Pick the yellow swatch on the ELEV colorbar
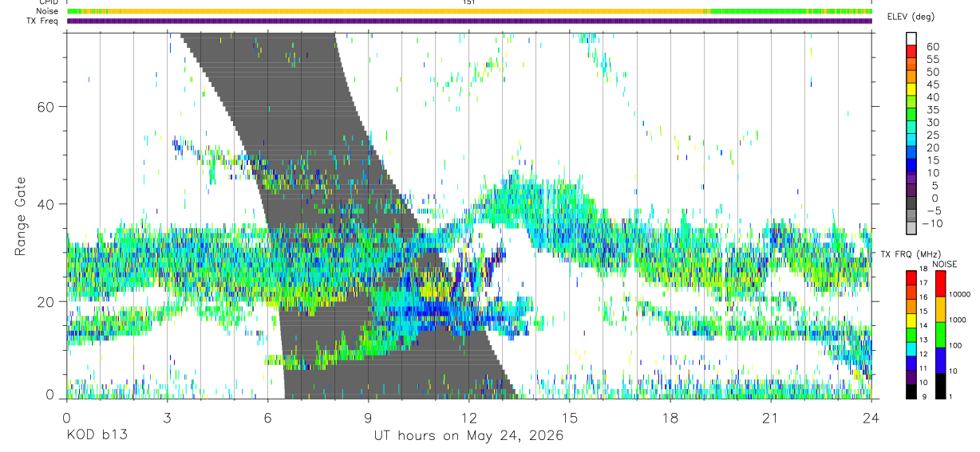This screenshot has height=452, width=980. (911, 88)
